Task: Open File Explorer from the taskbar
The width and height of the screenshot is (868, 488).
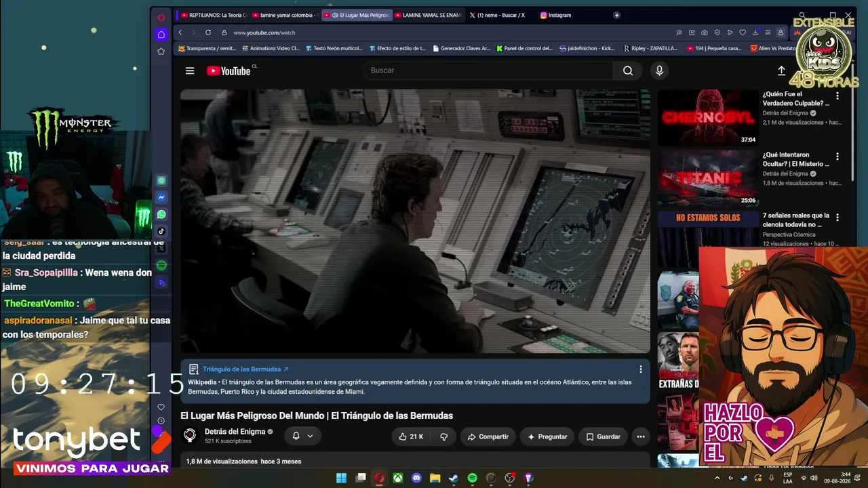Action: click(x=435, y=478)
